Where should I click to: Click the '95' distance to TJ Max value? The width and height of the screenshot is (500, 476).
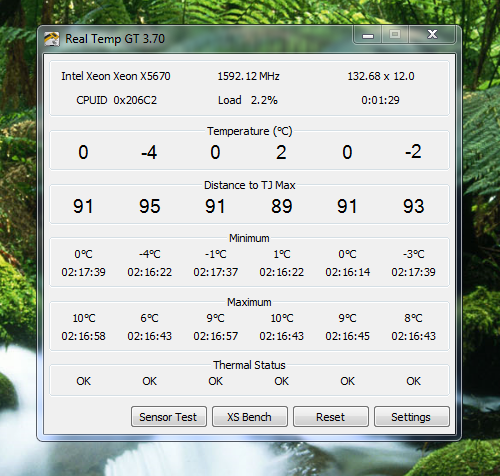coord(149,206)
